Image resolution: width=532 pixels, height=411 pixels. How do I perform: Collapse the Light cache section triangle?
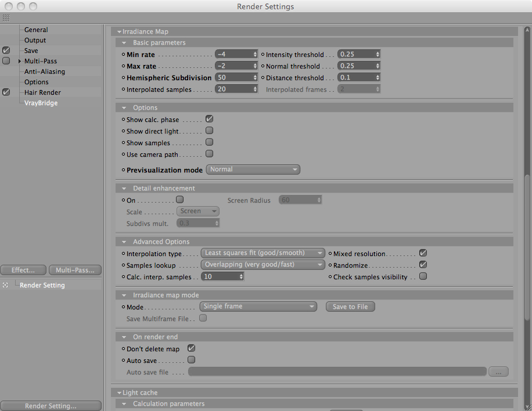click(x=119, y=392)
